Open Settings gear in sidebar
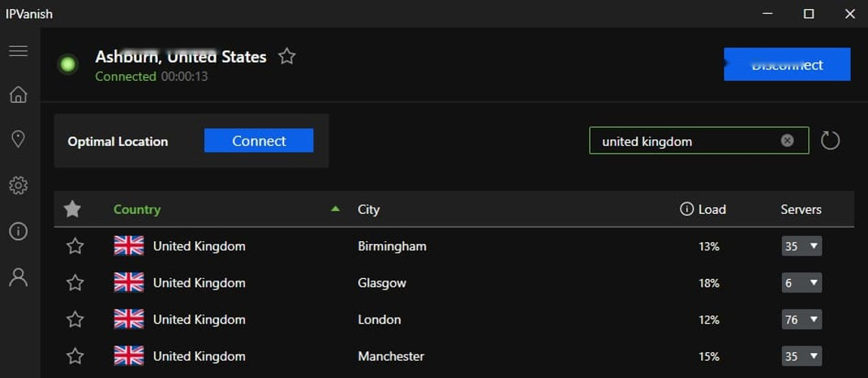 18,185
